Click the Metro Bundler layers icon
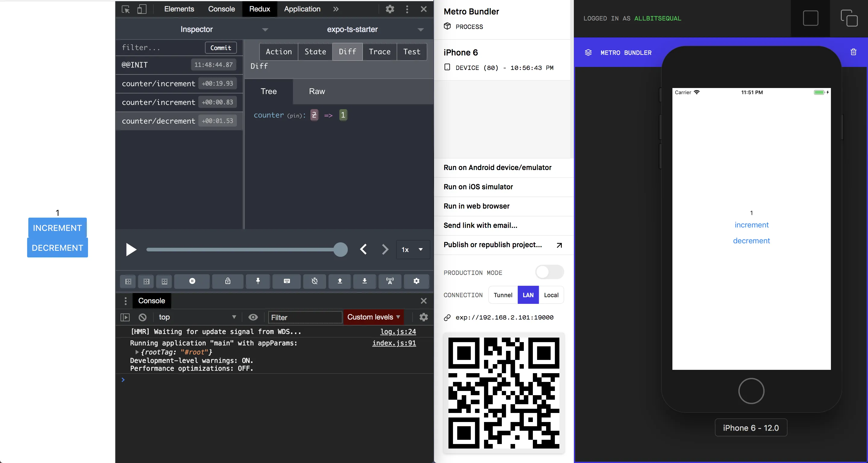The height and width of the screenshot is (463, 868). (x=588, y=52)
